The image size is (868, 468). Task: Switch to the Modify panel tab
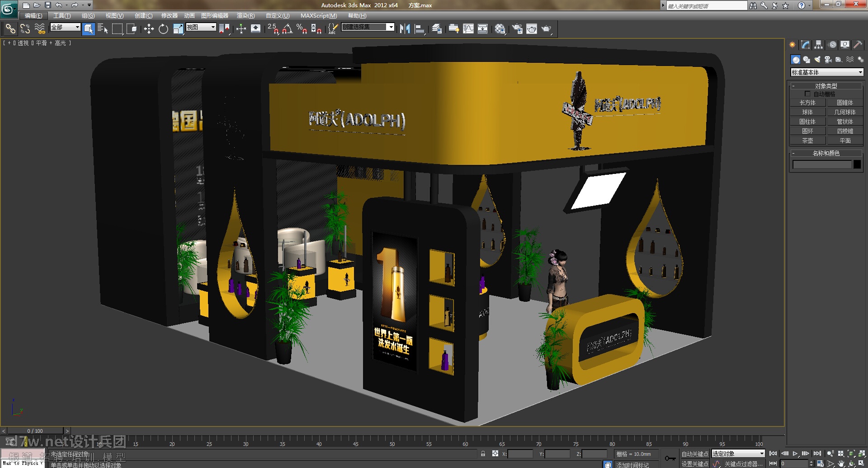(x=806, y=45)
